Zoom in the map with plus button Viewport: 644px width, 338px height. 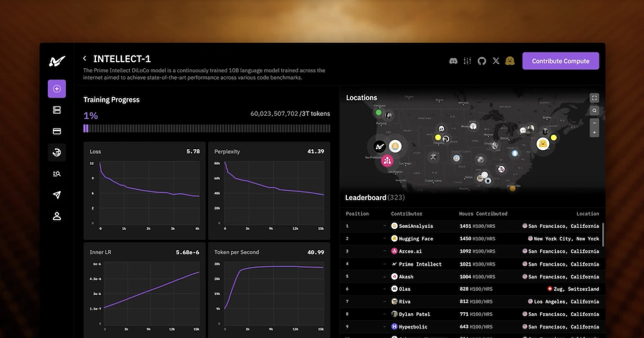[x=594, y=133]
